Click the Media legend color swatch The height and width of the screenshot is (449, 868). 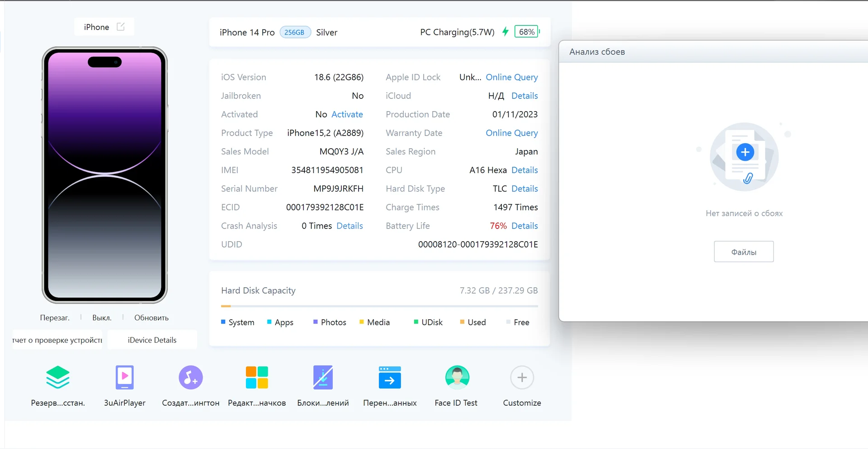(x=362, y=322)
